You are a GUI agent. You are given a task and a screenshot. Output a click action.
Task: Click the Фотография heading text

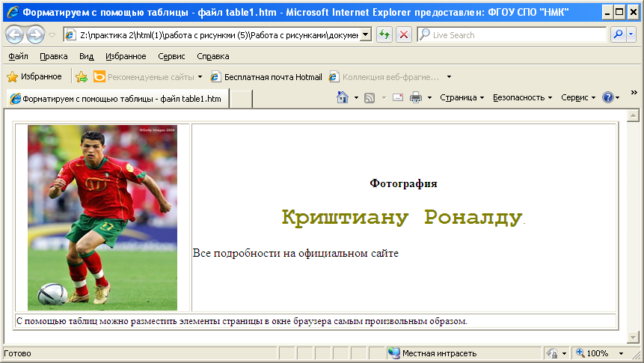click(403, 183)
